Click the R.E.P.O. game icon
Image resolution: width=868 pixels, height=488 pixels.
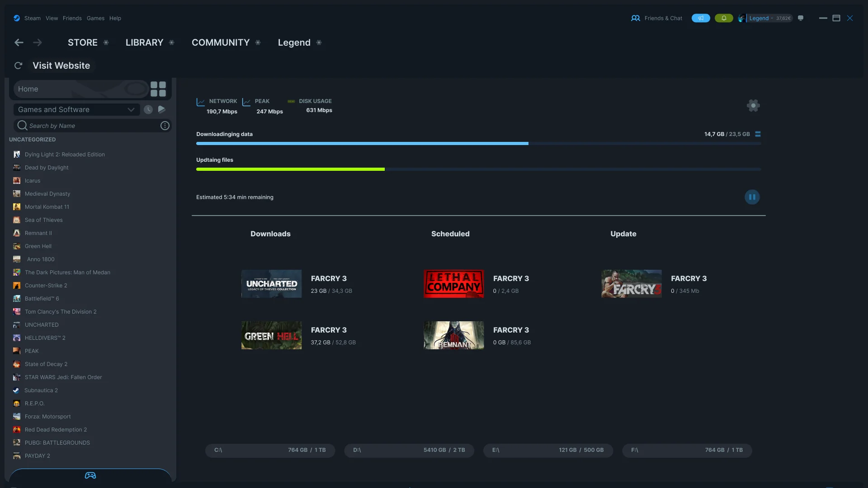click(17, 404)
